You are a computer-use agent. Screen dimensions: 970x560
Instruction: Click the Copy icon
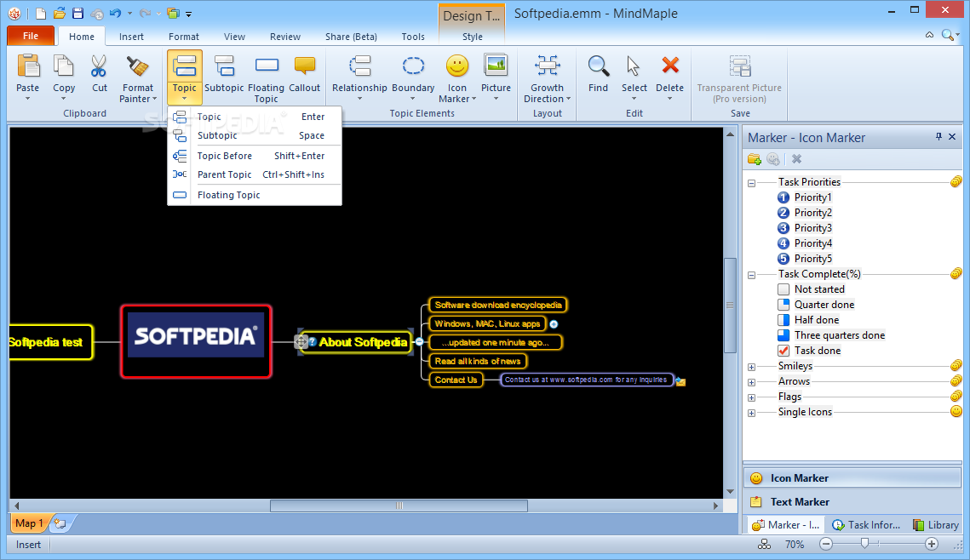click(64, 66)
